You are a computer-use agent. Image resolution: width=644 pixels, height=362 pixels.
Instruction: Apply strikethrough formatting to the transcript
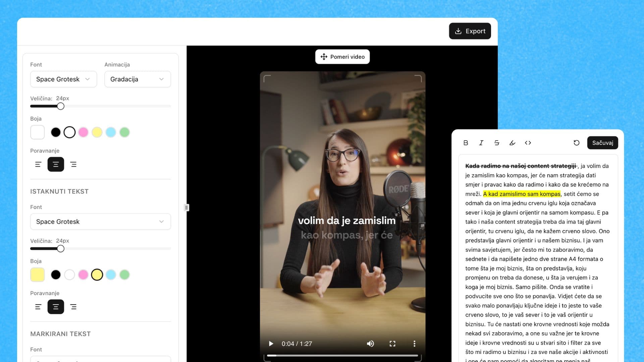point(497,143)
